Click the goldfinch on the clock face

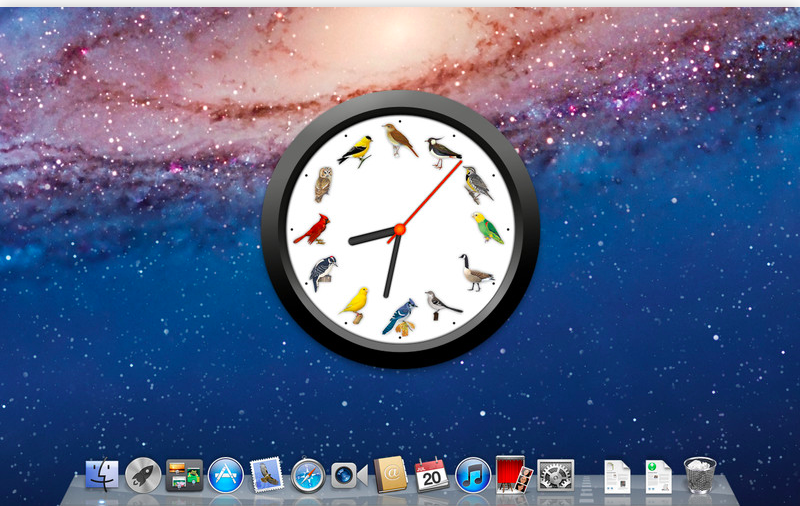click(356, 151)
